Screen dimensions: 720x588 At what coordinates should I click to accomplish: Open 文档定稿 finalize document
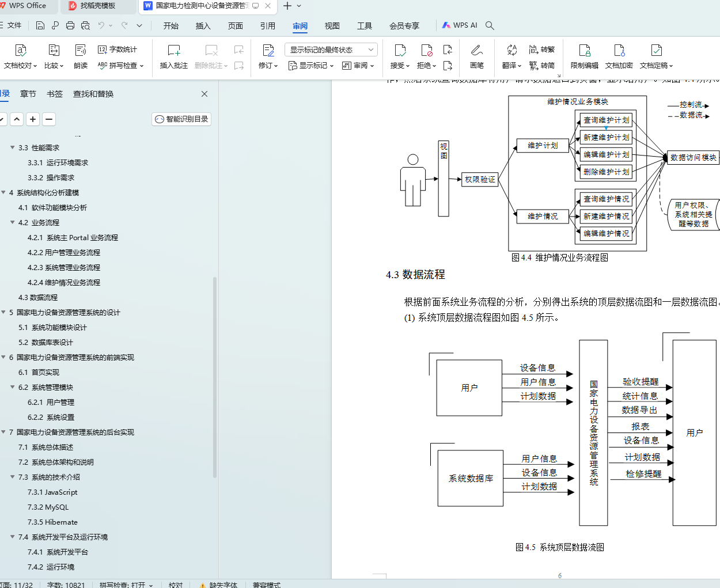click(x=656, y=57)
